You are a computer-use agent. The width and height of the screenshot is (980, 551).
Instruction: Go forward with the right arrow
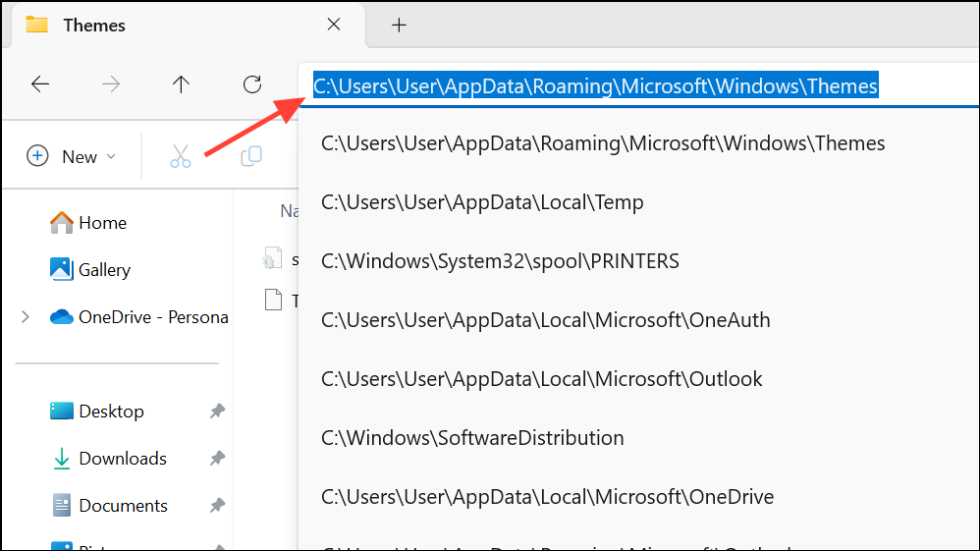tap(111, 83)
